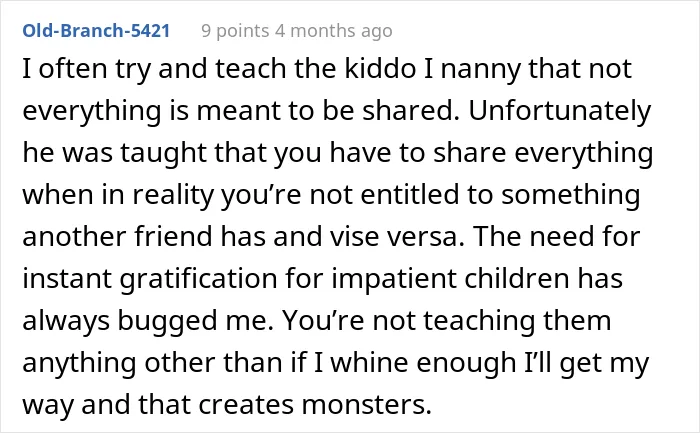Click the 9 points score text
700x433 pixels.
pos(235,31)
